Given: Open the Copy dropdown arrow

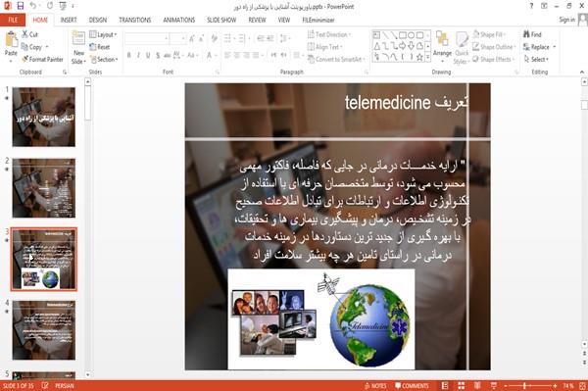Looking at the screenshot, I should [47, 47].
